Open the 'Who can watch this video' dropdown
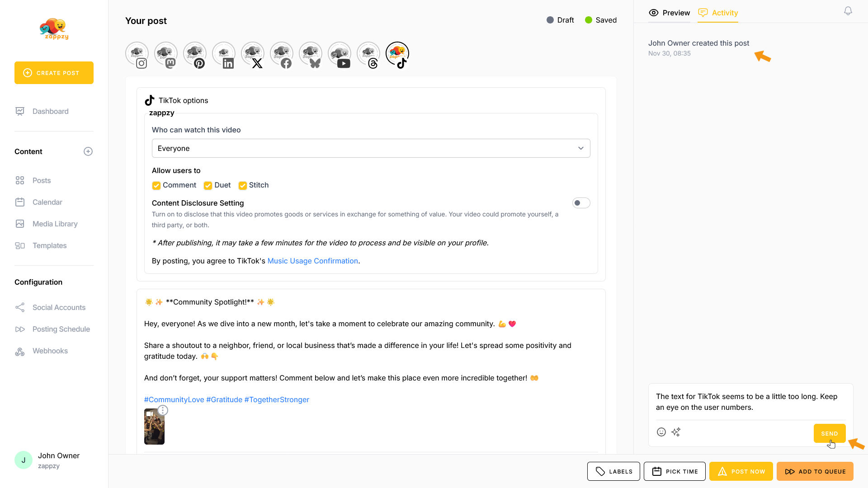The image size is (868, 488). click(371, 148)
